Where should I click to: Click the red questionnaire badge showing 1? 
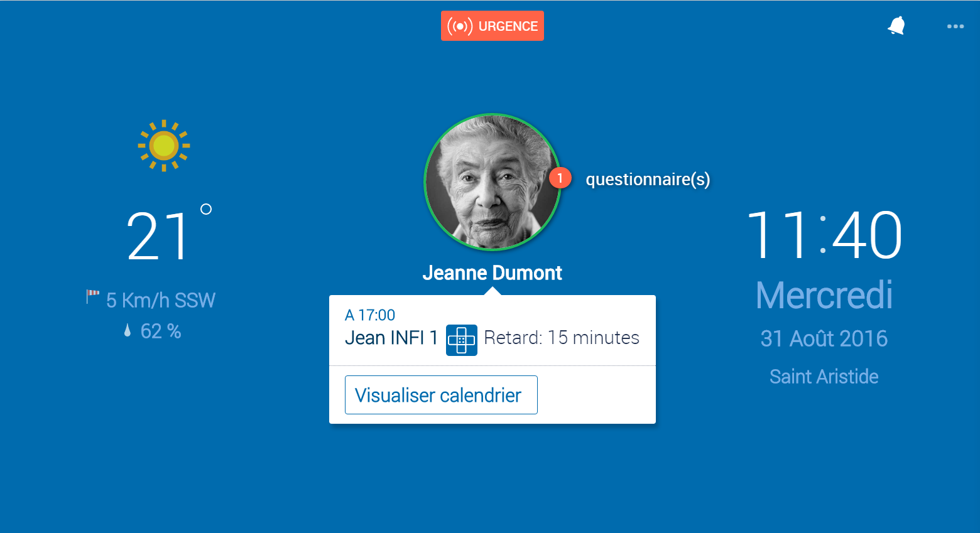click(x=560, y=178)
